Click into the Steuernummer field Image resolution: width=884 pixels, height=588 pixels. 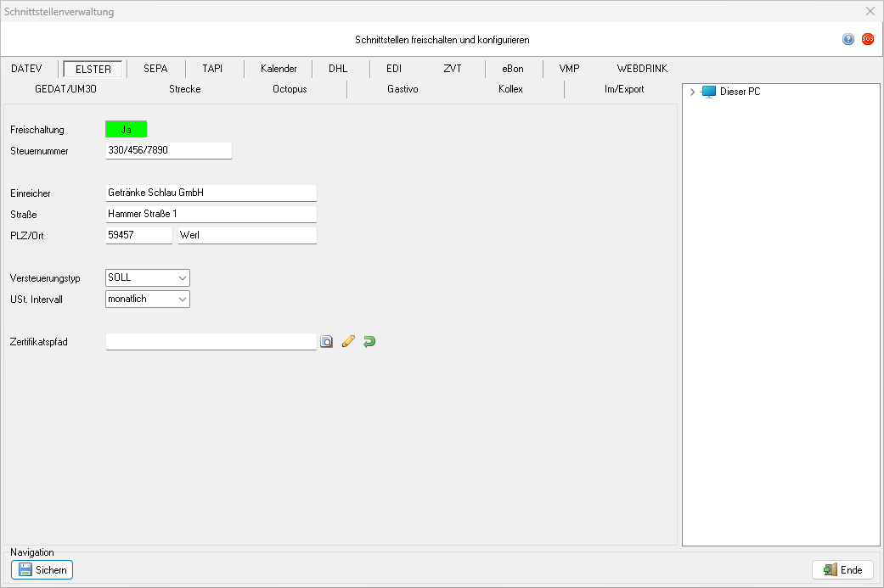(x=168, y=150)
